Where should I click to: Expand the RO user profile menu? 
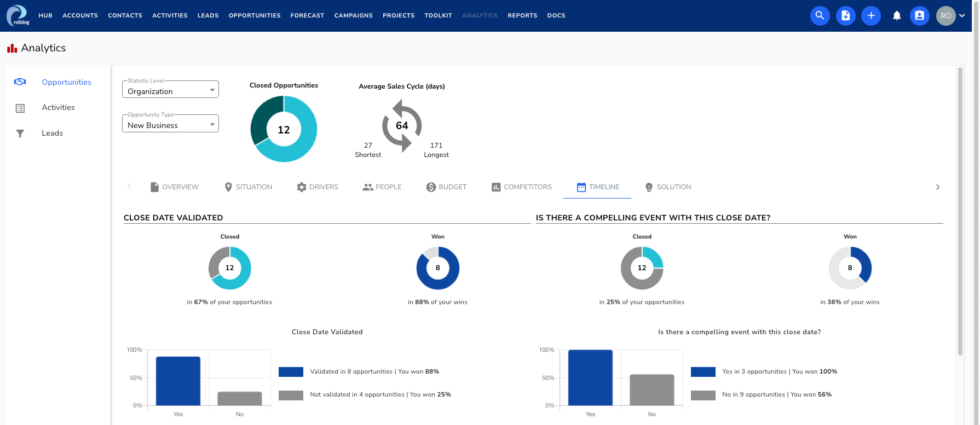coord(951,15)
